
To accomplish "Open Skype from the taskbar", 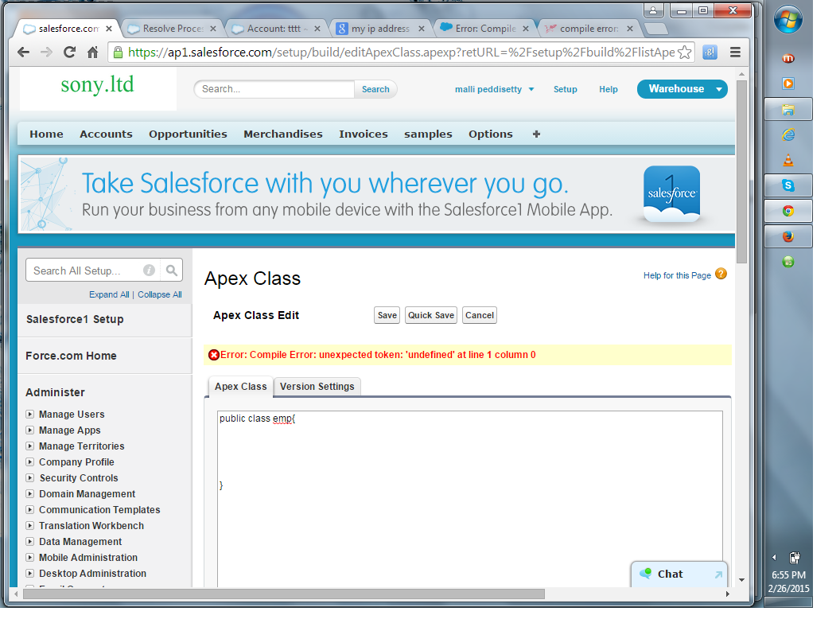I will point(788,185).
